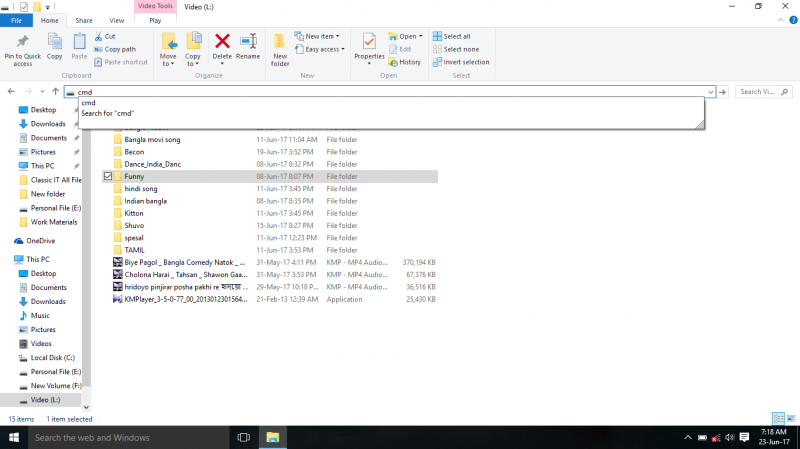Switch to Details view icon
800x449 pixels.
tap(778, 419)
